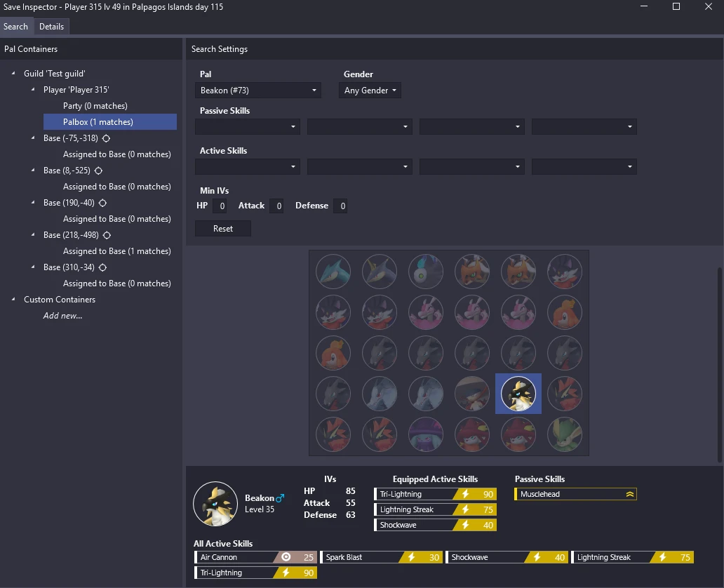The width and height of the screenshot is (724, 588).
Task: Click the neutral element icon on Air Cannon
Action: [286, 557]
